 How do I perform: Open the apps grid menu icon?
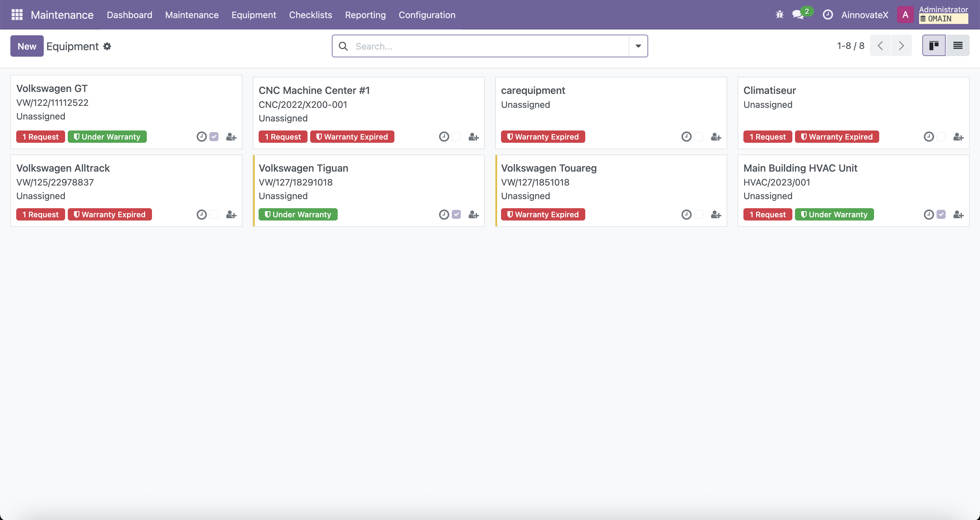[17, 15]
